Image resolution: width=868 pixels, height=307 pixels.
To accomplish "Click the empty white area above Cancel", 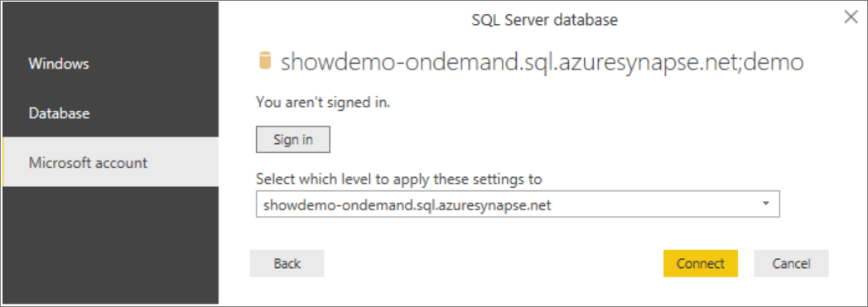I will pyautogui.click(x=791, y=233).
